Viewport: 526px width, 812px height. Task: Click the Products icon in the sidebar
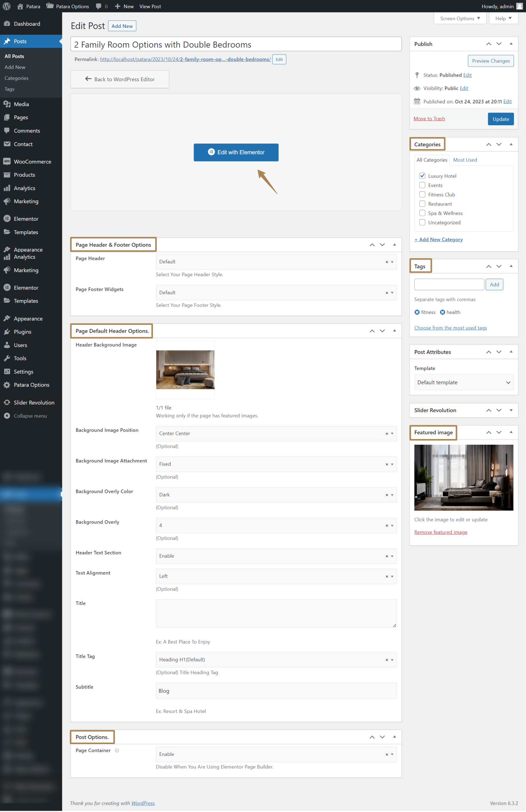pyautogui.click(x=7, y=175)
